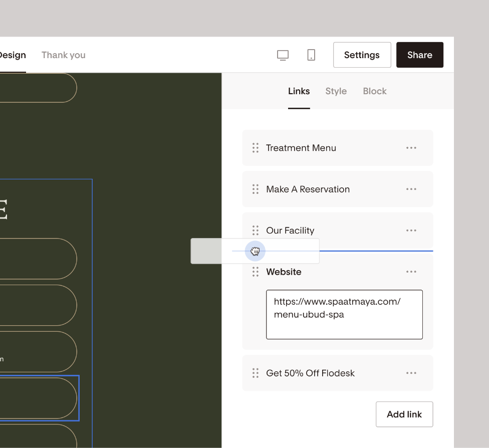
Task: Click drag handle beside Make A Reservation
Action: click(x=256, y=189)
